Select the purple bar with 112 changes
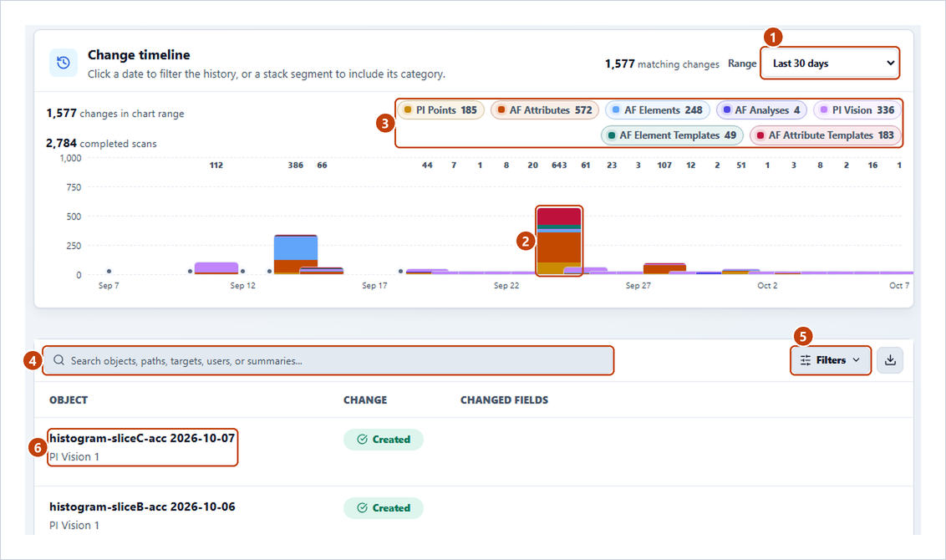946x560 pixels. pyautogui.click(x=216, y=268)
